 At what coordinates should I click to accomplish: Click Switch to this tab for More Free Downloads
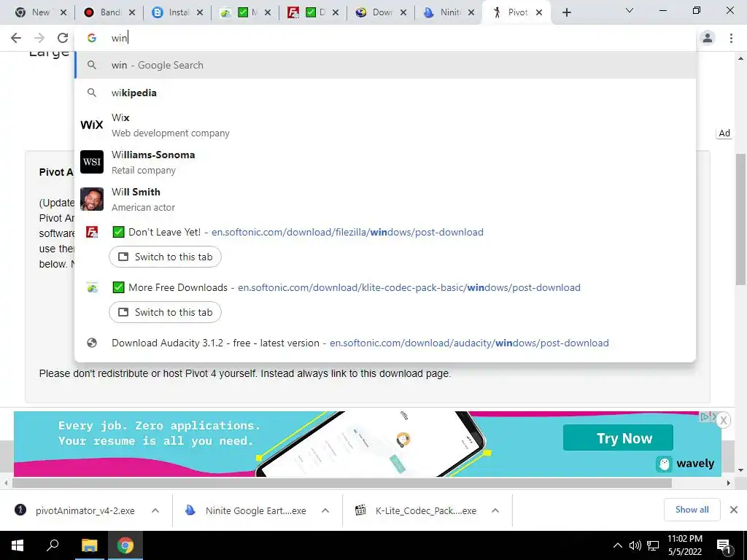(x=165, y=312)
